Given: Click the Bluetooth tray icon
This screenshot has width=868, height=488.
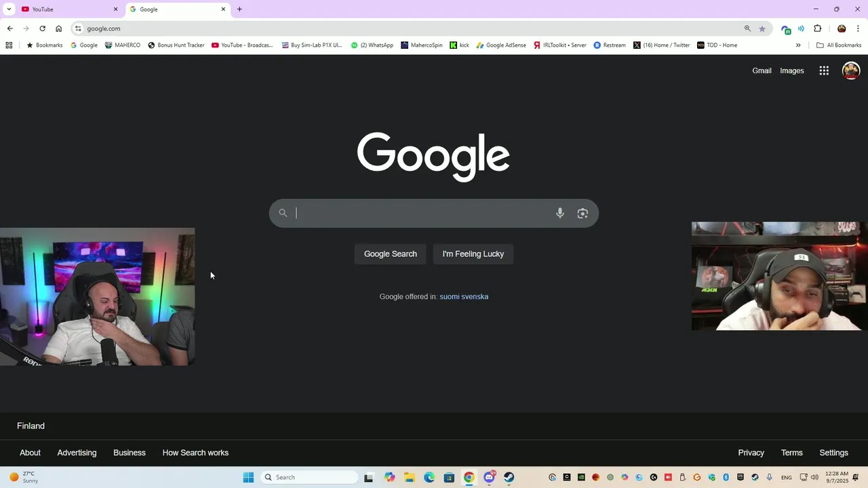Looking at the screenshot, I should [726, 477].
